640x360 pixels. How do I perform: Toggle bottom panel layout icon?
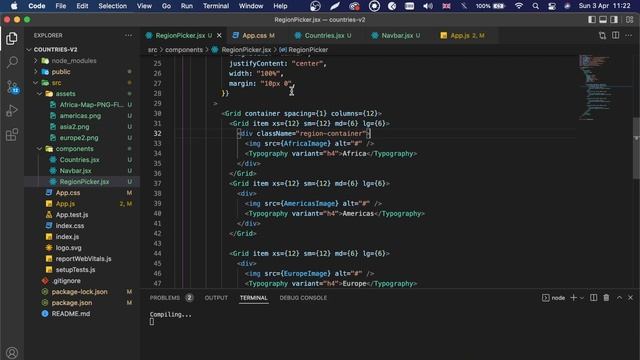tap(603, 20)
